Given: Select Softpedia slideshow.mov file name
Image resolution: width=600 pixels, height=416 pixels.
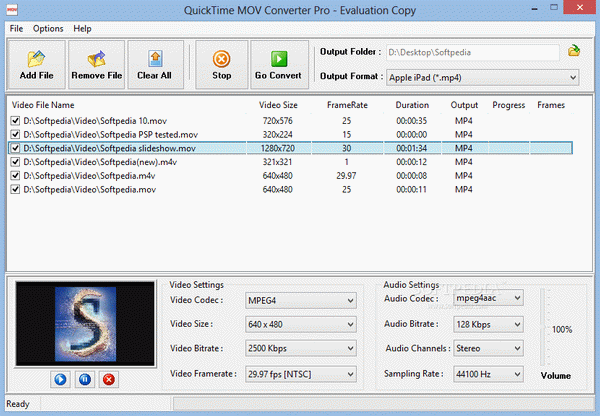Looking at the screenshot, I should tap(109, 148).
